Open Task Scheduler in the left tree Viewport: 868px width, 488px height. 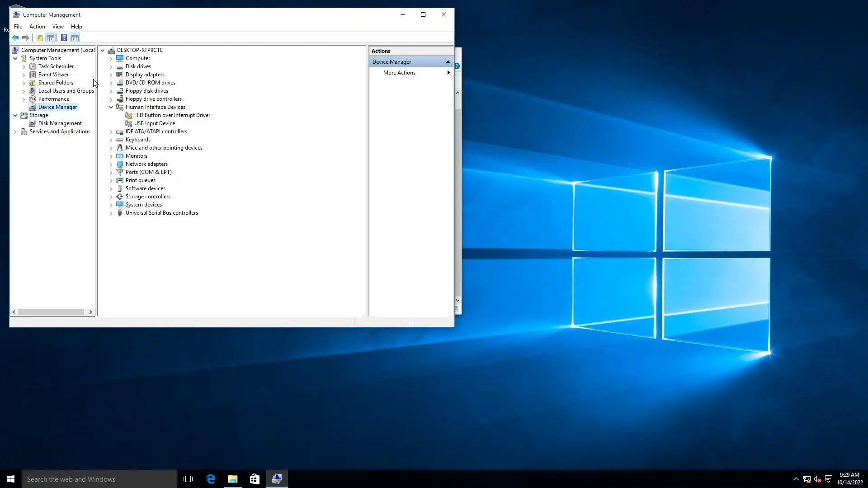56,66
